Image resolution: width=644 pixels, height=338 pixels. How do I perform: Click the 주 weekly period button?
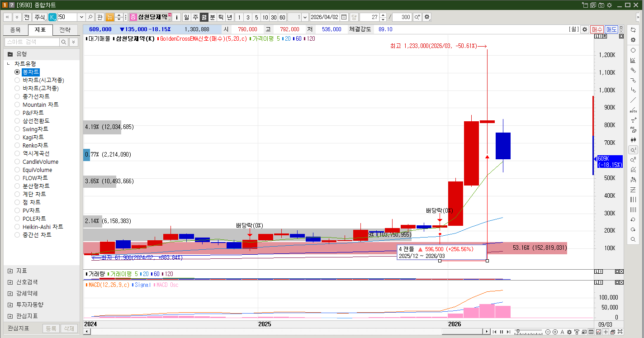click(x=195, y=17)
